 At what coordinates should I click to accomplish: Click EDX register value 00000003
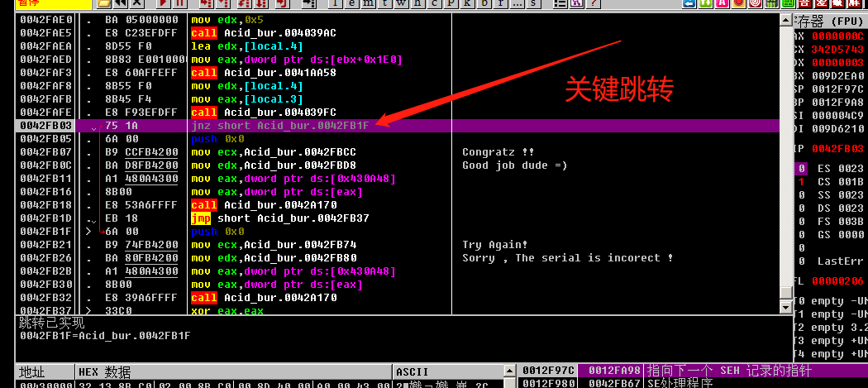tap(837, 63)
